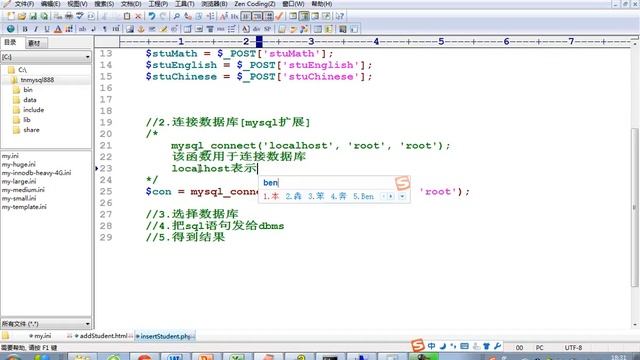Apply Bold with the B icon
The image size is (640, 360).
25,29
